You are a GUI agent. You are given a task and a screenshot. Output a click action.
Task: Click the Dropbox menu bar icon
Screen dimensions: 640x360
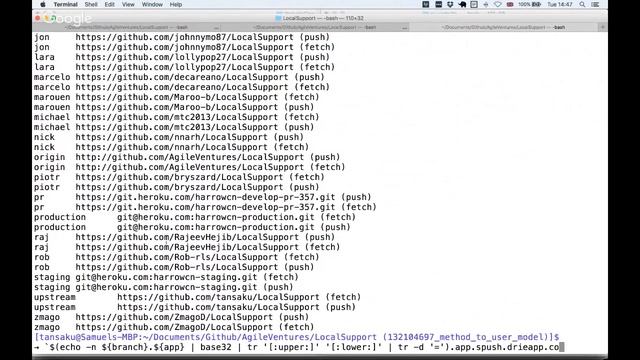coord(450,4)
